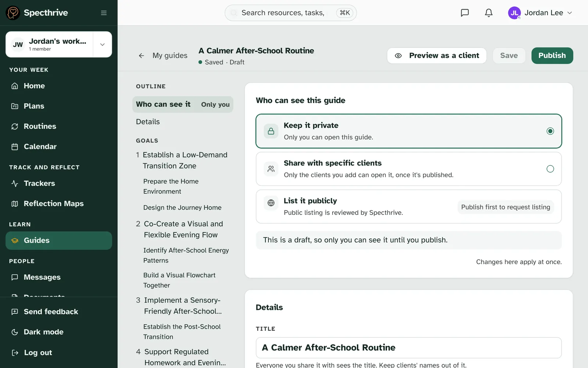Open the Jordan Lee account menu chevron
The width and height of the screenshot is (588, 368).
click(570, 13)
